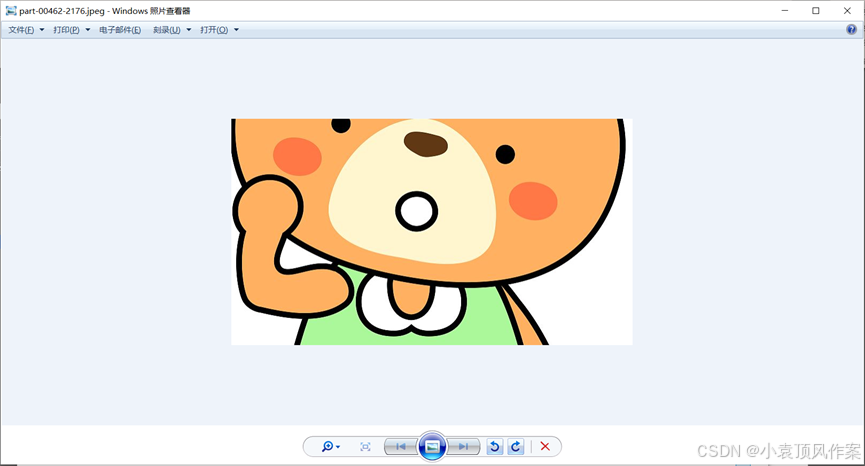Viewport: 865px width, 466px height.
Task: Select the actual size view icon
Action: 365,447
